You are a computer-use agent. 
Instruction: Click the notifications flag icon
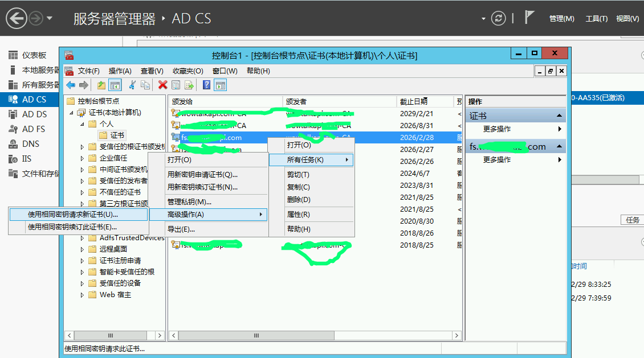[529, 18]
